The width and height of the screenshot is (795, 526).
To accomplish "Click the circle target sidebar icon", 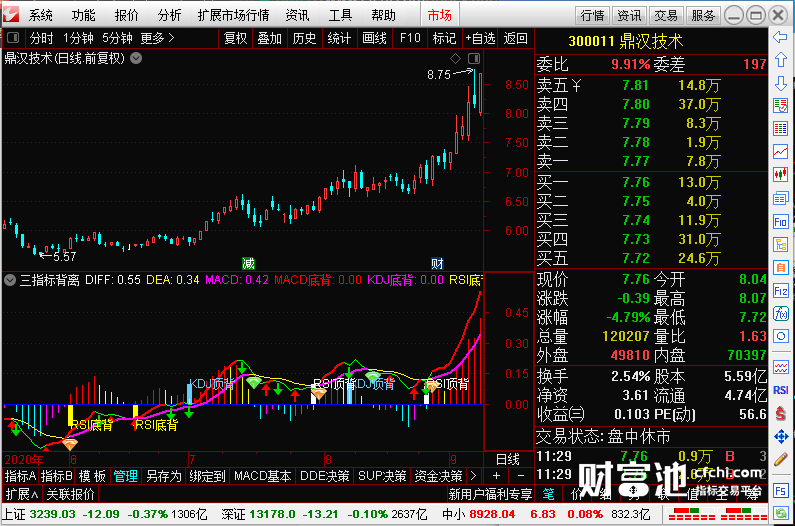I will [780, 336].
